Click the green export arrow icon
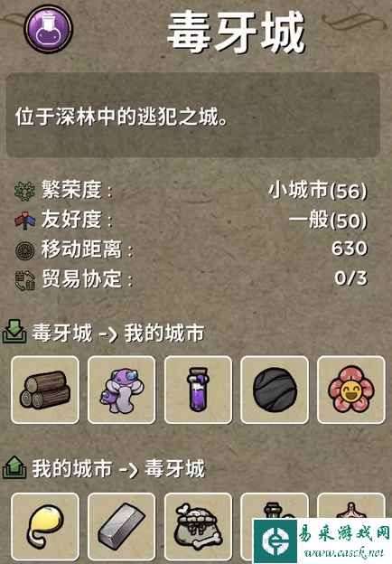The height and width of the screenshot is (564, 392). [x=14, y=467]
